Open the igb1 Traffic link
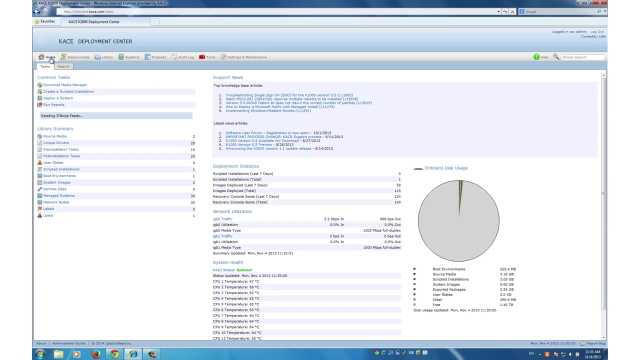 tap(222, 236)
